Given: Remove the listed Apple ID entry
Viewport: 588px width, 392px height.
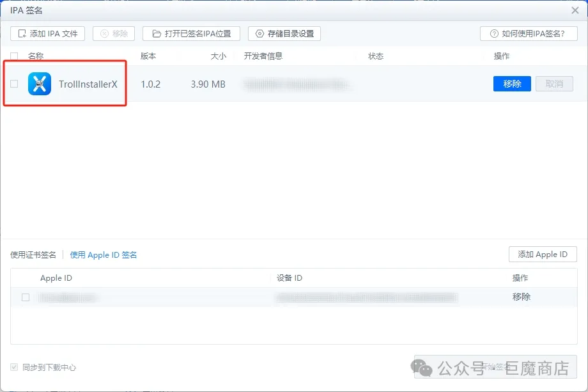Looking at the screenshot, I should click(x=522, y=297).
